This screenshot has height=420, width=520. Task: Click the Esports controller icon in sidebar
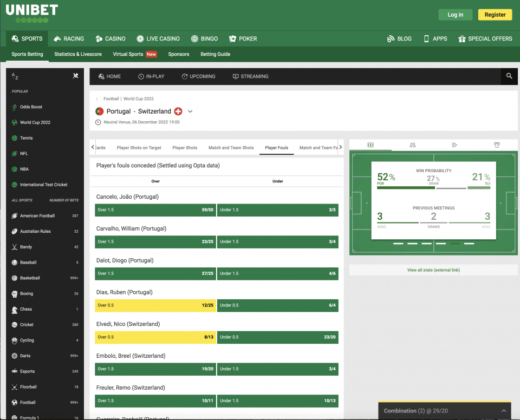(15, 371)
